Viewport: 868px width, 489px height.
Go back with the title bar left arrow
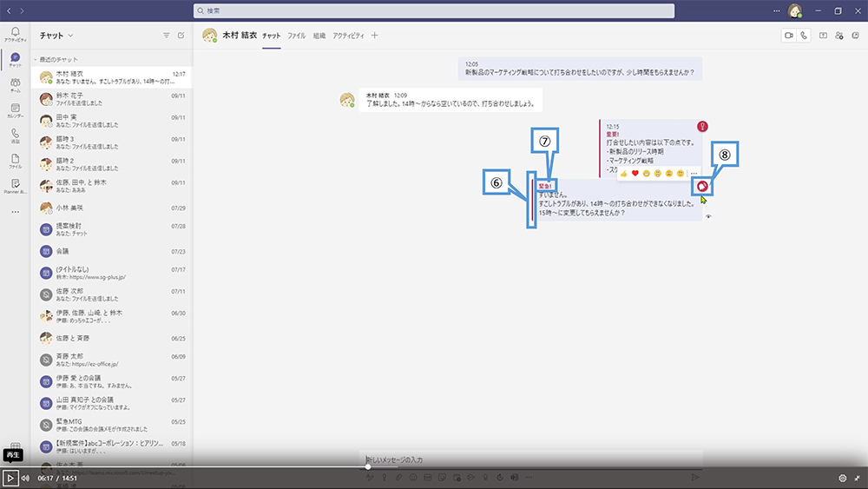click(x=9, y=10)
